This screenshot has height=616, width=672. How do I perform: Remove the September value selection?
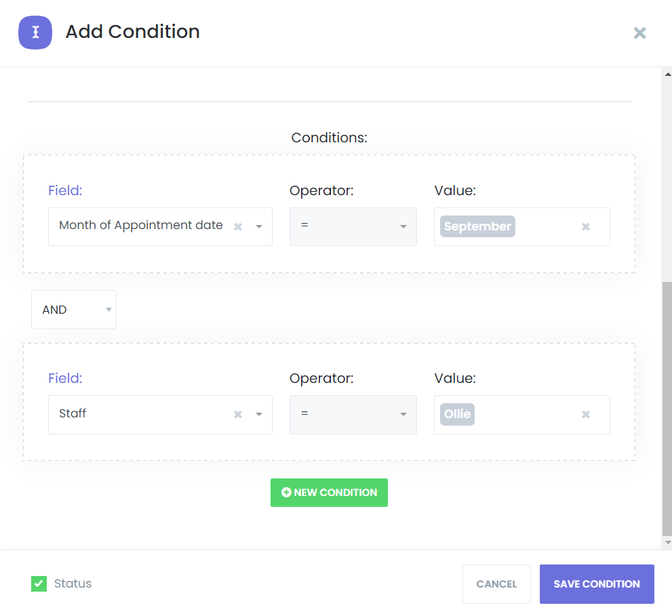[x=586, y=227]
